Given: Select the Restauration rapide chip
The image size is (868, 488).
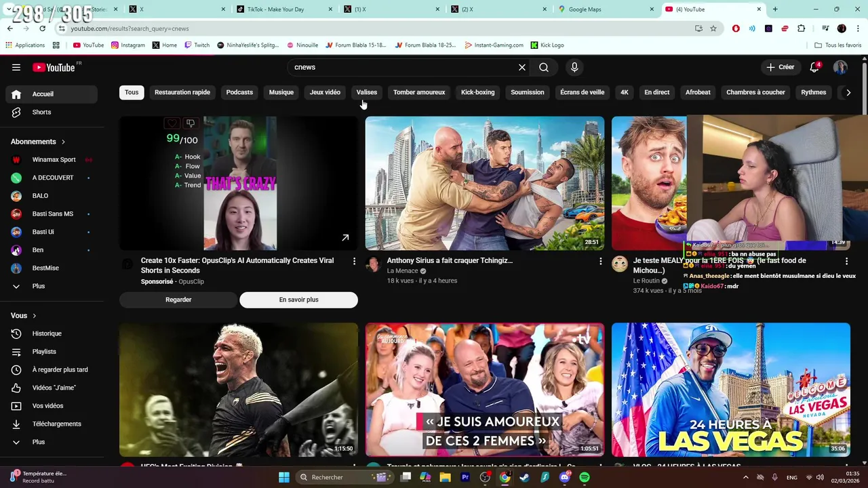Looking at the screenshot, I should tap(182, 92).
